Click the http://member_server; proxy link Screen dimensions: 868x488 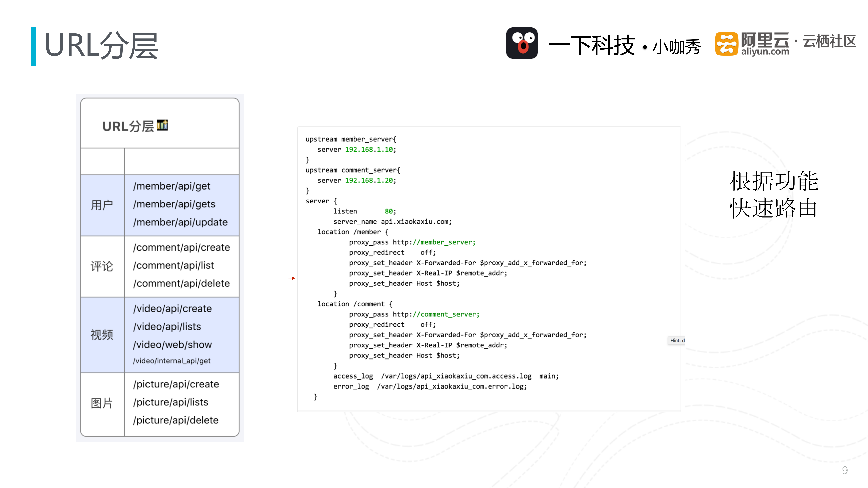[x=443, y=242]
